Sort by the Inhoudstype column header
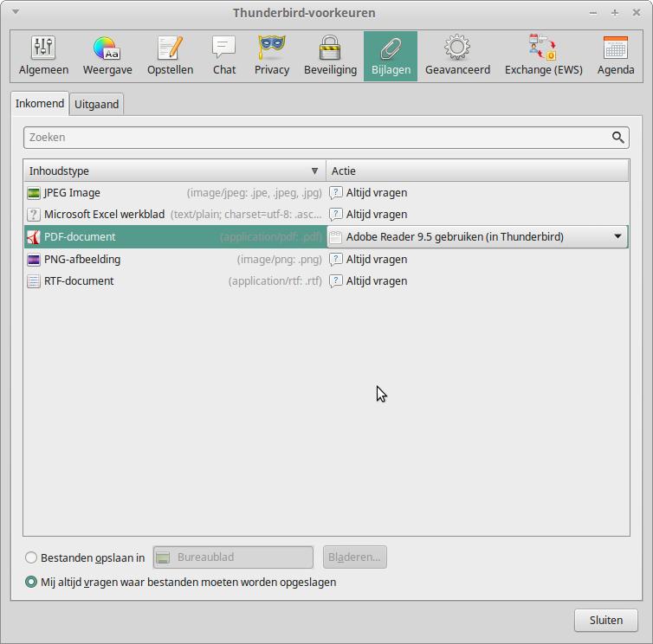 tap(174, 171)
